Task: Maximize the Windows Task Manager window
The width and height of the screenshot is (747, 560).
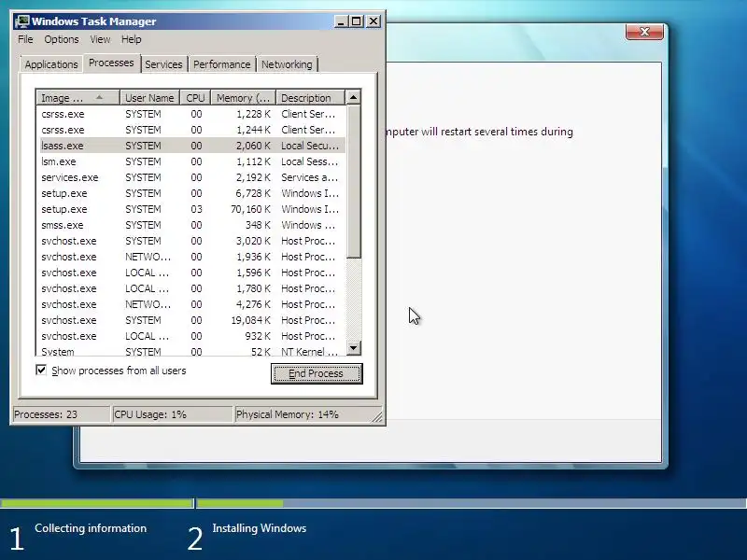Action: tap(357, 21)
